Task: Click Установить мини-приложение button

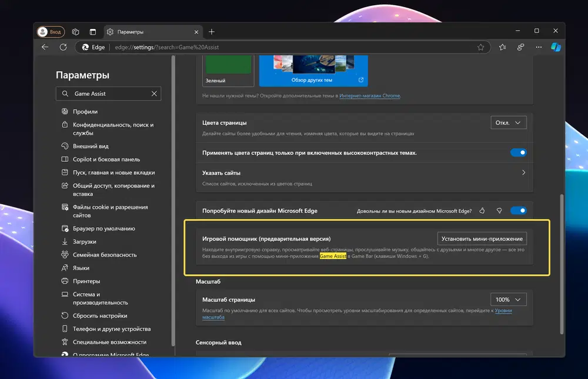Action: pyautogui.click(x=482, y=239)
